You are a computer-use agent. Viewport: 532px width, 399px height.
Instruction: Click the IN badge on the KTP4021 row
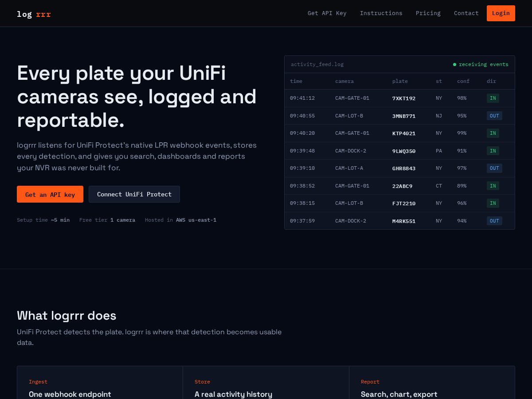point(493,133)
